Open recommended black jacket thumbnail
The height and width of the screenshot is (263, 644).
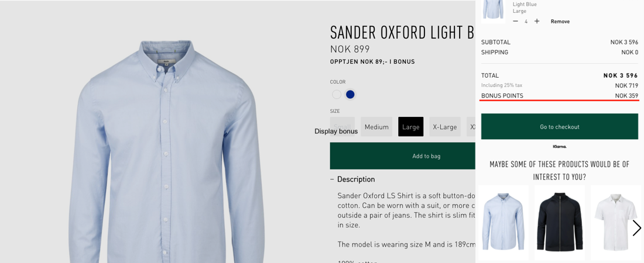tap(559, 223)
